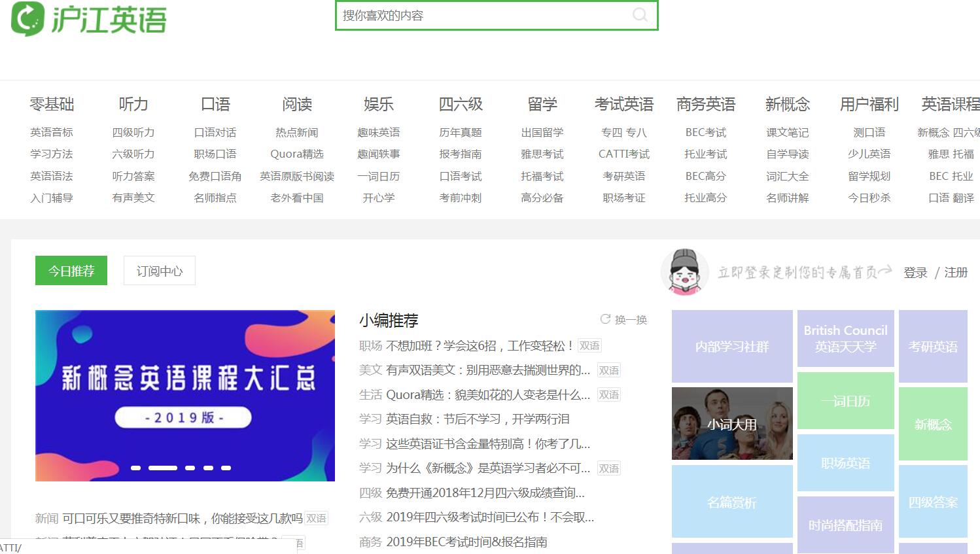Switch to the 订阅中心 tab
Screen dimensions: 980x554
coord(158,270)
